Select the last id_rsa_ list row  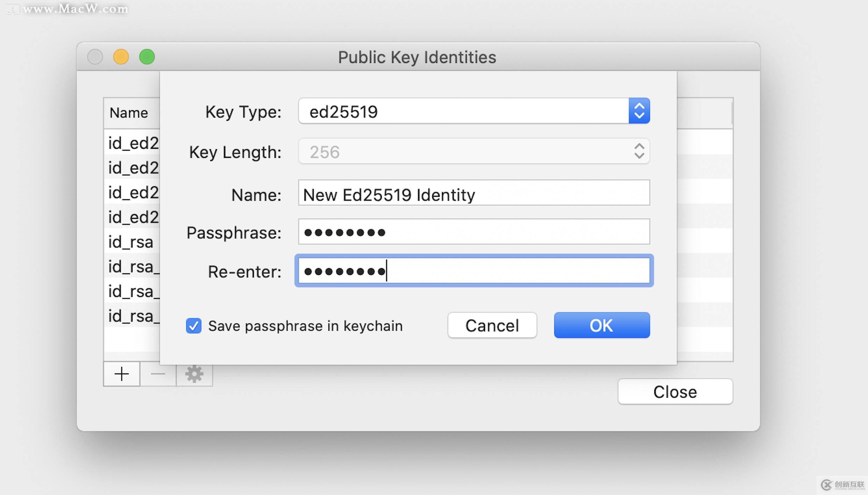[x=132, y=316]
